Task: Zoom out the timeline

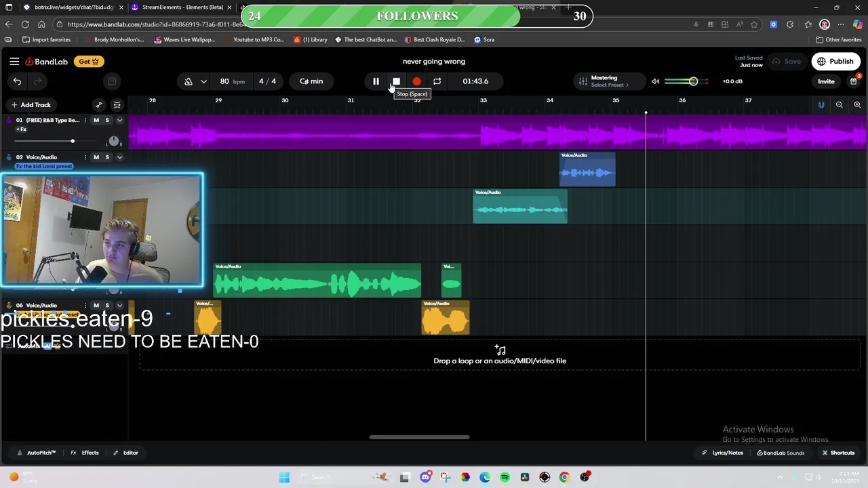Action: 840,105
